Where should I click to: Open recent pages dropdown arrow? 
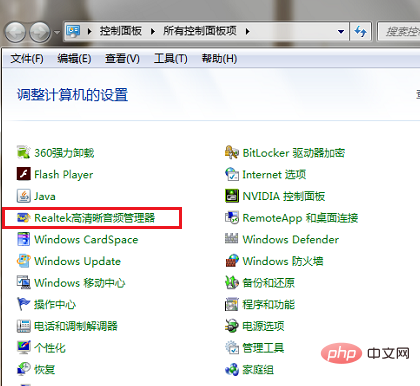[57, 32]
